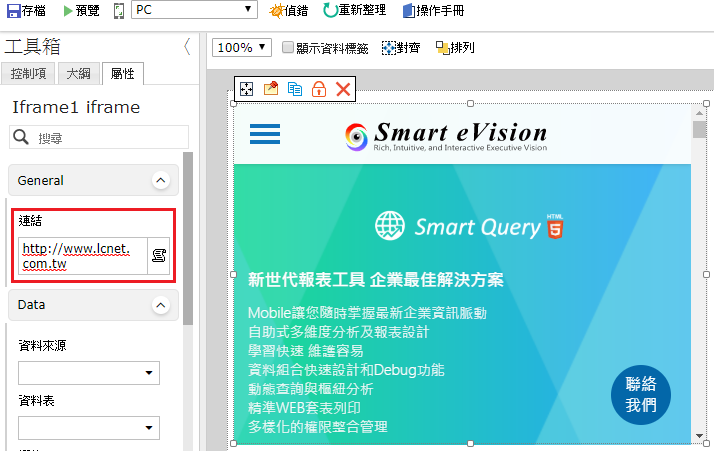Click the 精準WEB套表列印 text line
The width and height of the screenshot is (714, 451).
pos(304,408)
